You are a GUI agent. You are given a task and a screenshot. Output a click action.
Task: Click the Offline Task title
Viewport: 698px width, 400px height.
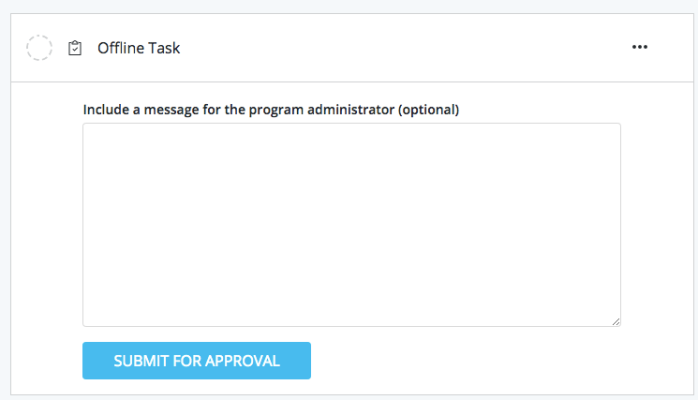pos(138,48)
